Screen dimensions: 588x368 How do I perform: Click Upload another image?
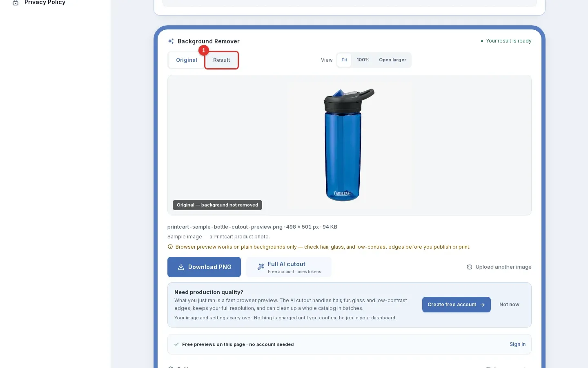click(x=499, y=267)
